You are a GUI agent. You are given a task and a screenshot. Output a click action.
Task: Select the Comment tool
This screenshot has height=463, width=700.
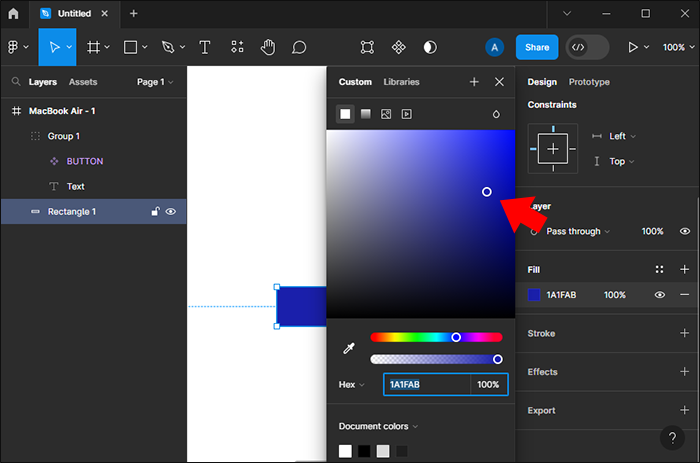299,47
